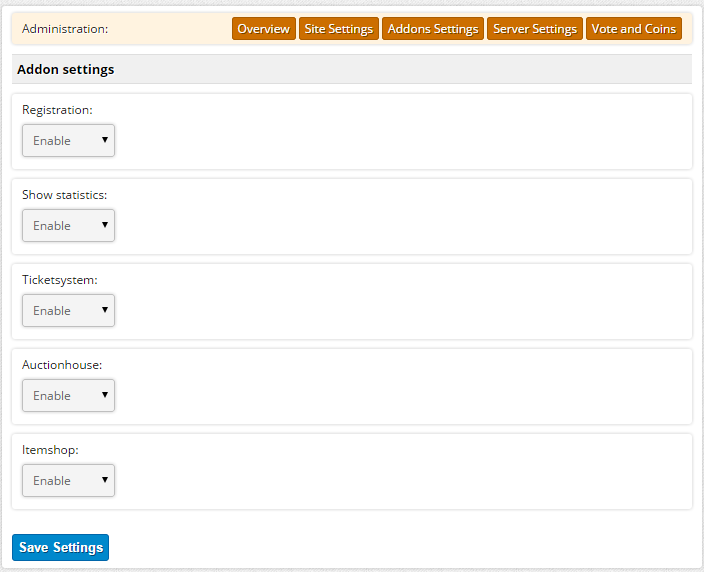
Task: Open Server Settings page
Action: click(x=535, y=29)
